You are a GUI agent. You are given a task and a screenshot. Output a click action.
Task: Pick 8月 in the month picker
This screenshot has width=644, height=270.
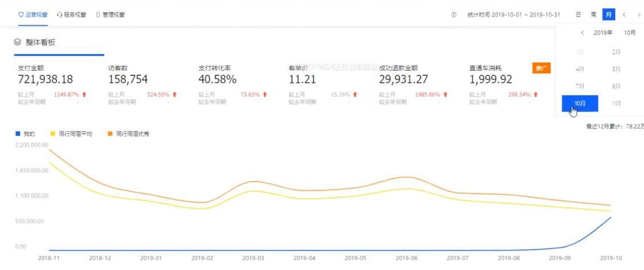click(616, 86)
